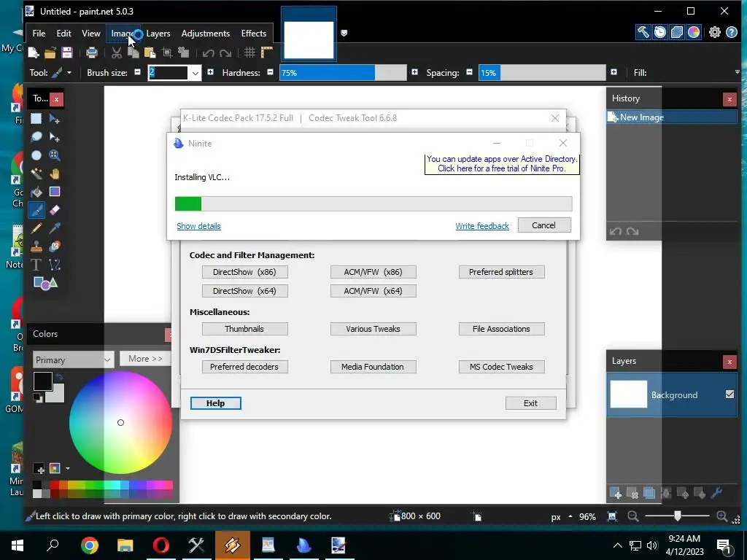Open the Effects menu
Viewport: 747px width, 560px height.
[x=253, y=34]
